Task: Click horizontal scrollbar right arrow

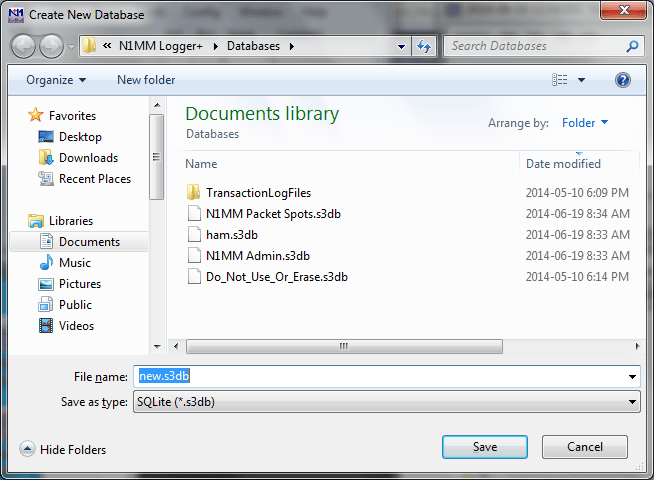Action: [x=637, y=346]
